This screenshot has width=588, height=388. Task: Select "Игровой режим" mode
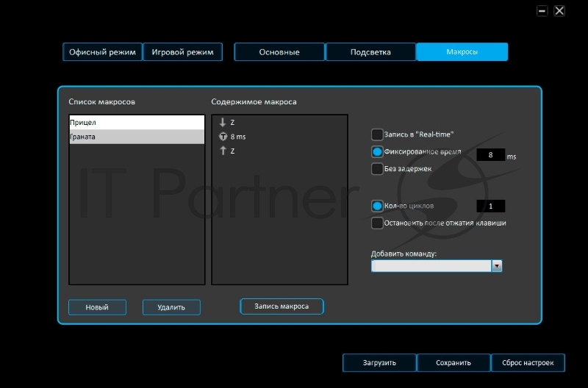point(182,52)
